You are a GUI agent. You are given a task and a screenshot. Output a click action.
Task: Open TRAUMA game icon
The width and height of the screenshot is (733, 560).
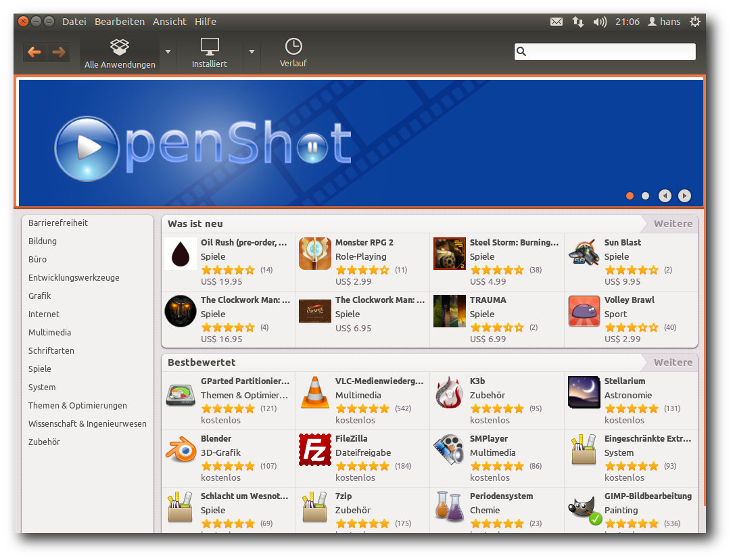tap(449, 311)
